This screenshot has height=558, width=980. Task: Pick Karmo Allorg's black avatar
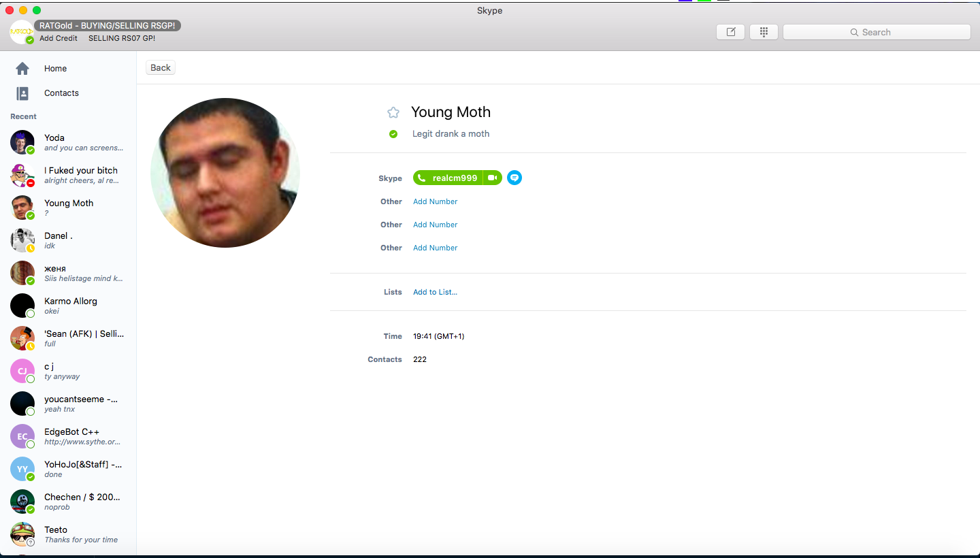tap(22, 306)
